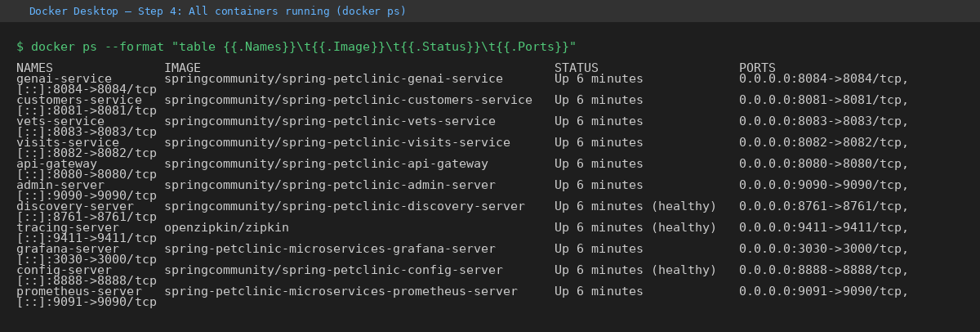The width and height of the screenshot is (980, 332).
Task: Click the spring-petclinic-config-server image name
Action: pos(333,270)
